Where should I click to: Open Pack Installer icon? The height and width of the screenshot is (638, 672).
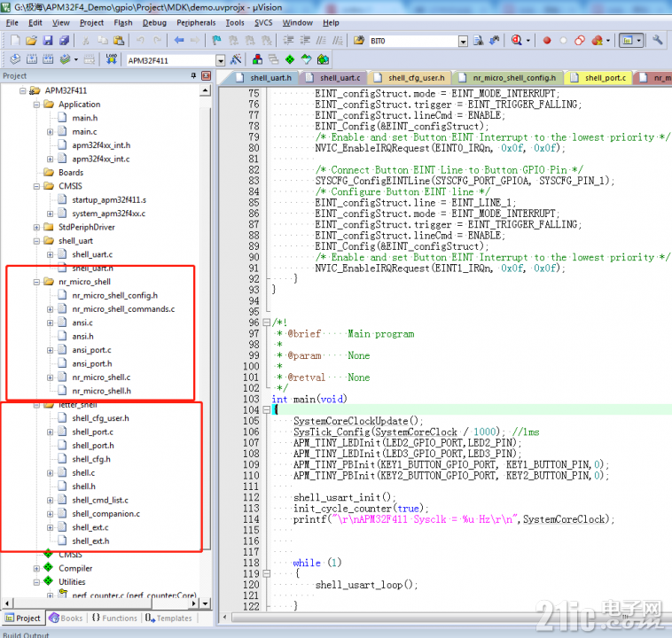point(323,59)
